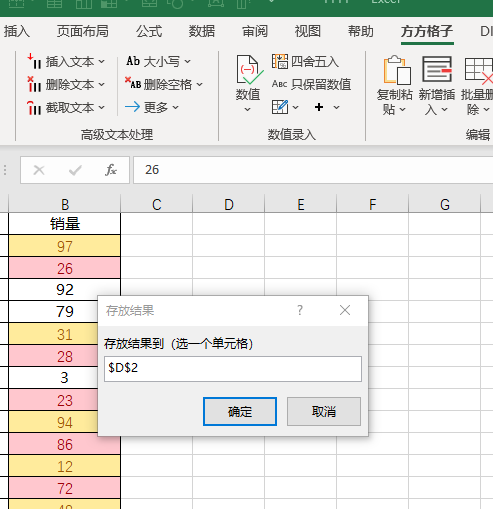Switch to the 视图 ribbon tab
This screenshot has width=493, height=509.
click(308, 32)
